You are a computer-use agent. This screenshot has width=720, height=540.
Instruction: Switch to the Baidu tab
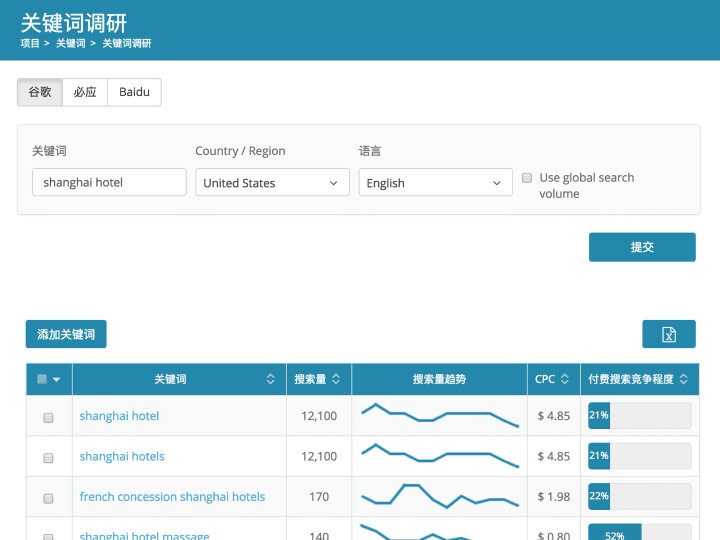point(135,92)
